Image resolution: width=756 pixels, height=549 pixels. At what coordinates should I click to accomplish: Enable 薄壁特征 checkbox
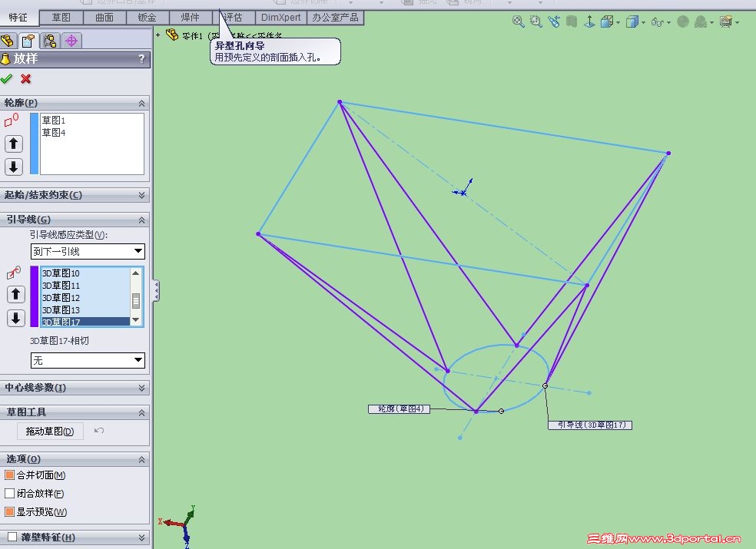tap(12, 537)
